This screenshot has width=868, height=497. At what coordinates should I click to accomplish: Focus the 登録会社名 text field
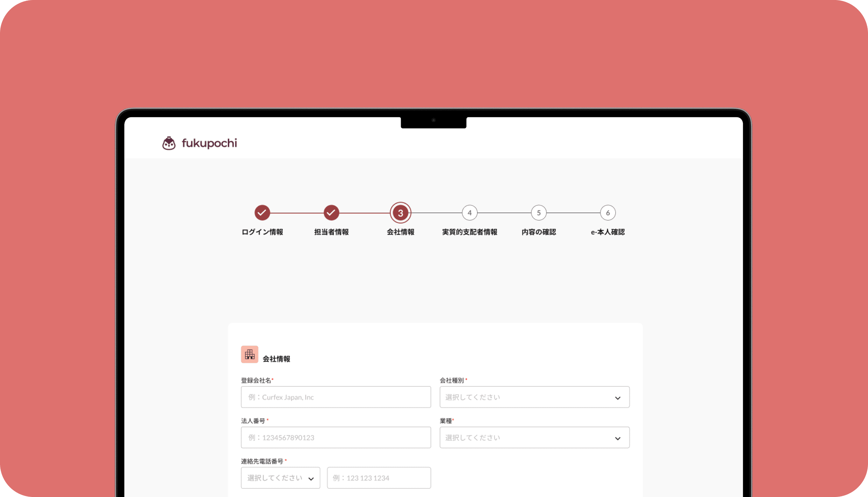click(336, 397)
